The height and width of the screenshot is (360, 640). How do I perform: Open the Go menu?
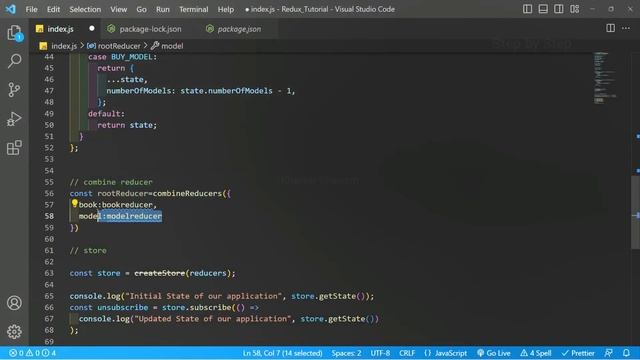pyautogui.click(x=141, y=9)
